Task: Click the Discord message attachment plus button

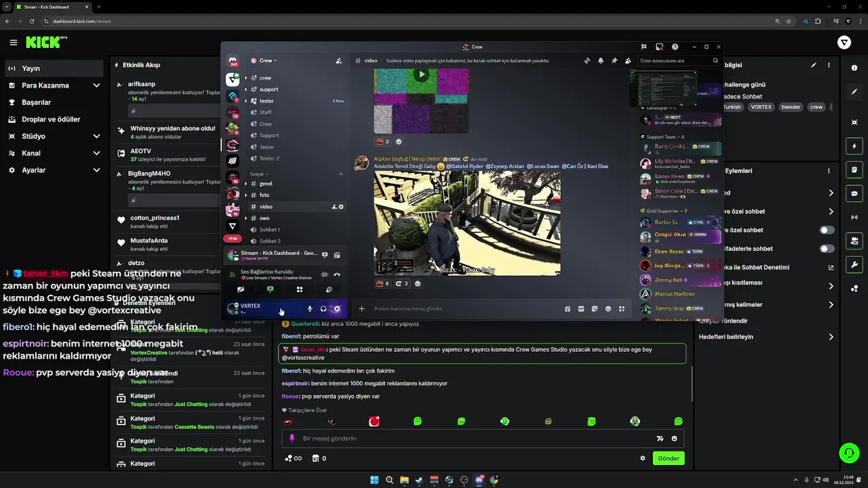Action: pyautogui.click(x=361, y=308)
